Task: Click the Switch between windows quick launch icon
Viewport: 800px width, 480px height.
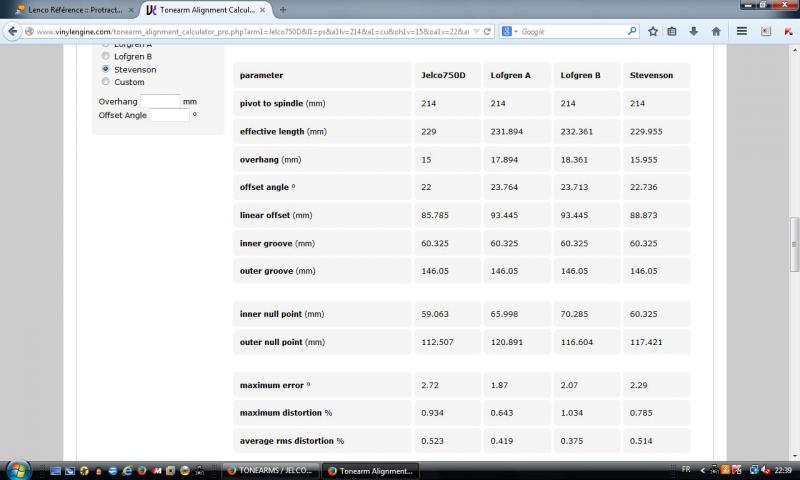Action: coord(70,471)
